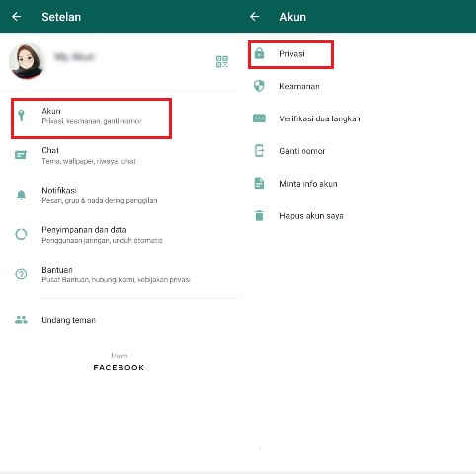This screenshot has height=474, width=476.
Task: Open the Akun settings entry
Action: 91,118
